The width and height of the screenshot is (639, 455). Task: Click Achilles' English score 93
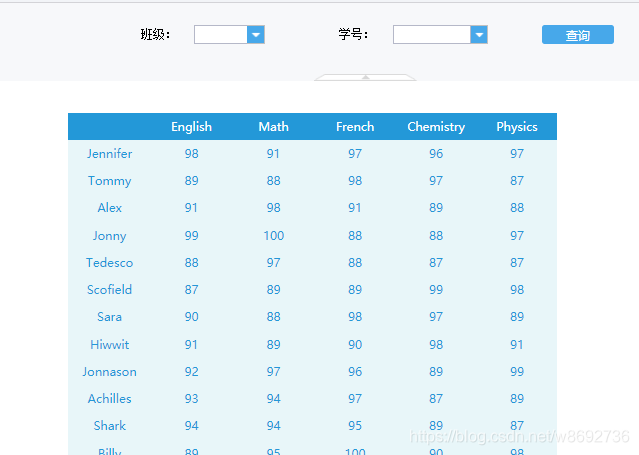point(191,399)
